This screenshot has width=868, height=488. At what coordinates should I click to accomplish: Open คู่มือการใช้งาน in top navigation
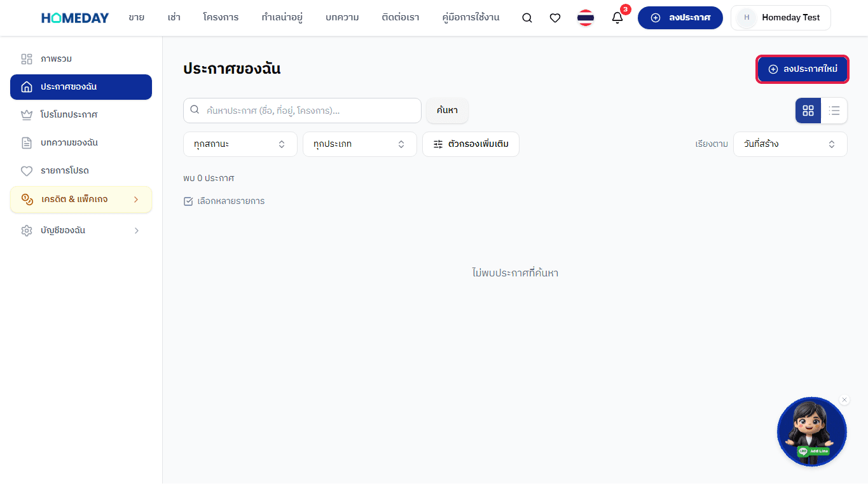pos(471,18)
